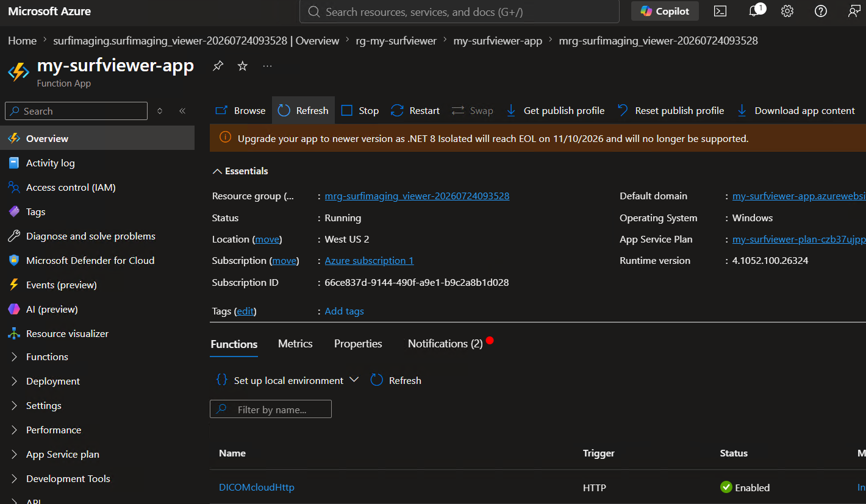The width and height of the screenshot is (866, 504).
Task: Open Set up local environment dropdown
Action: click(288, 380)
